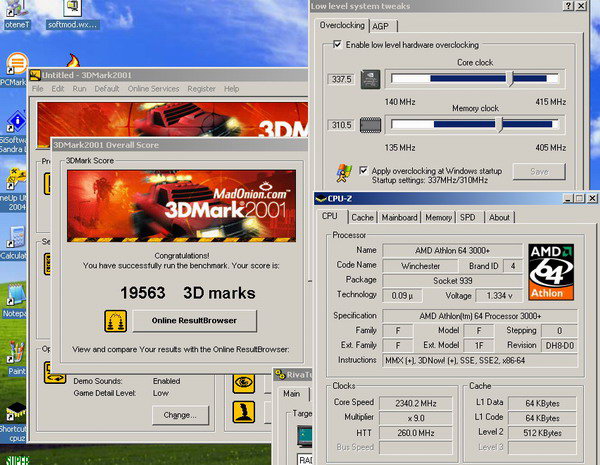Open the PCMark desktop shortcut
Viewport: 600px width, 465px height.
(14, 69)
